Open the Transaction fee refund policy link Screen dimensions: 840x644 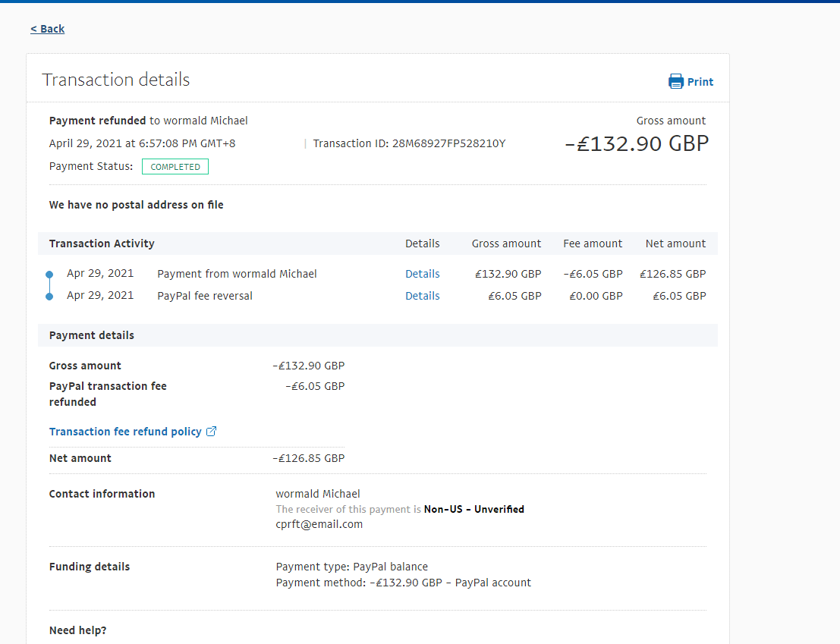125,432
